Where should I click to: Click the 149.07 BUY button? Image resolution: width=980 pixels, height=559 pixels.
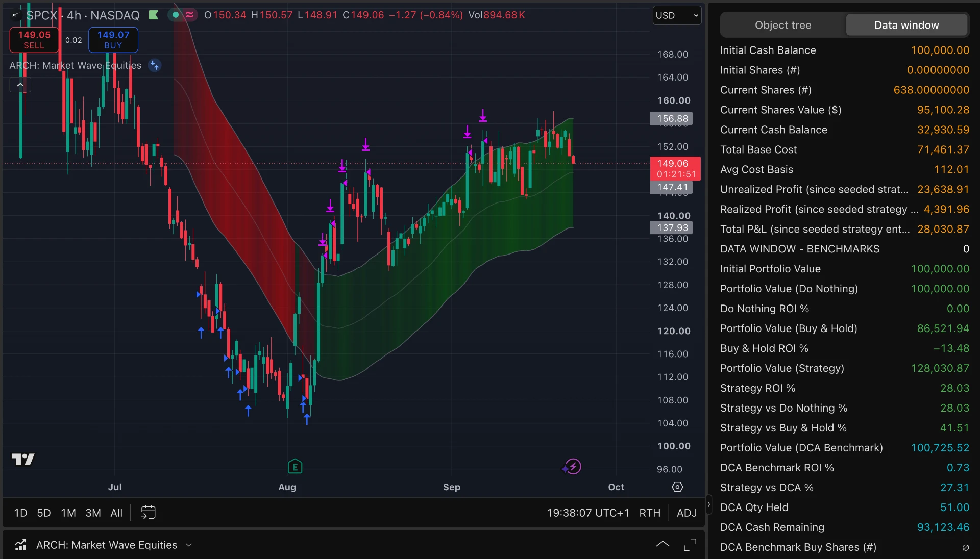(113, 40)
